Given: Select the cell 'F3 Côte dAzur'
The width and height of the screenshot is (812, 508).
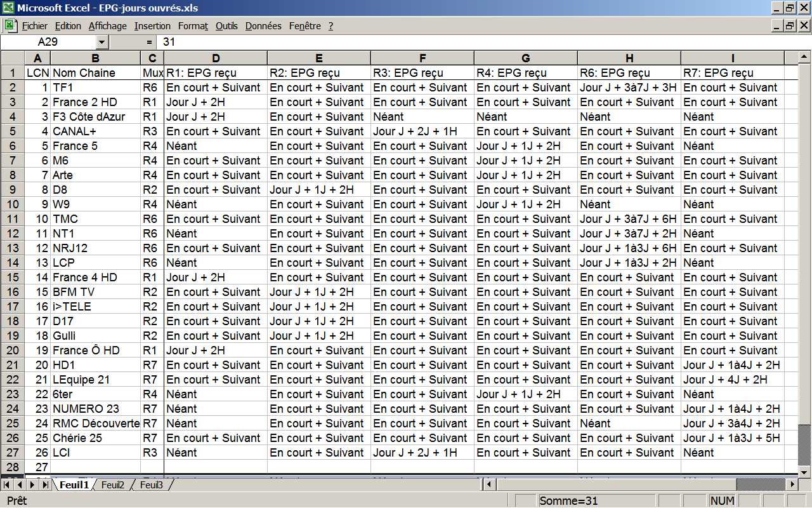Looking at the screenshot, I should (x=96, y=117).
